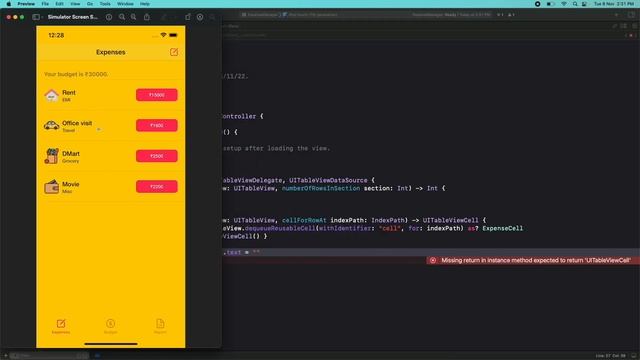Click the red amount button for Office visit
This screenshot has width=640, height=360.
pos(157,125)
